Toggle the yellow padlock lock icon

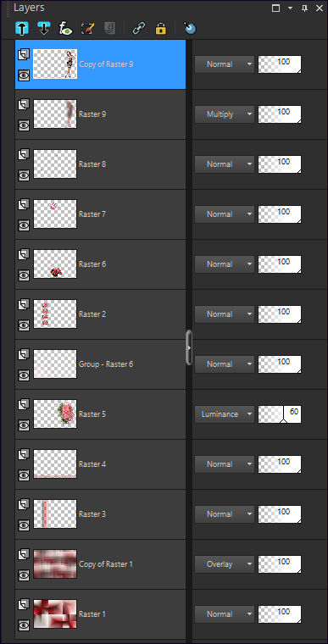160,28
